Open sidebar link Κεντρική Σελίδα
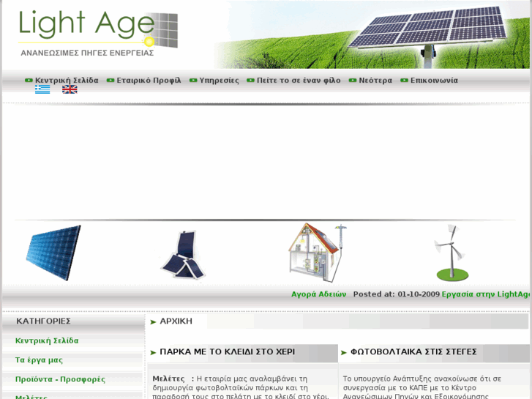Viewport: 532px width, 399px height. (x=47, y=340)
